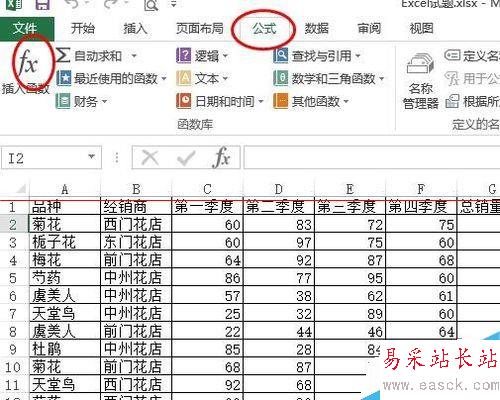Click the cancel X in formula bar

[150, 157]
